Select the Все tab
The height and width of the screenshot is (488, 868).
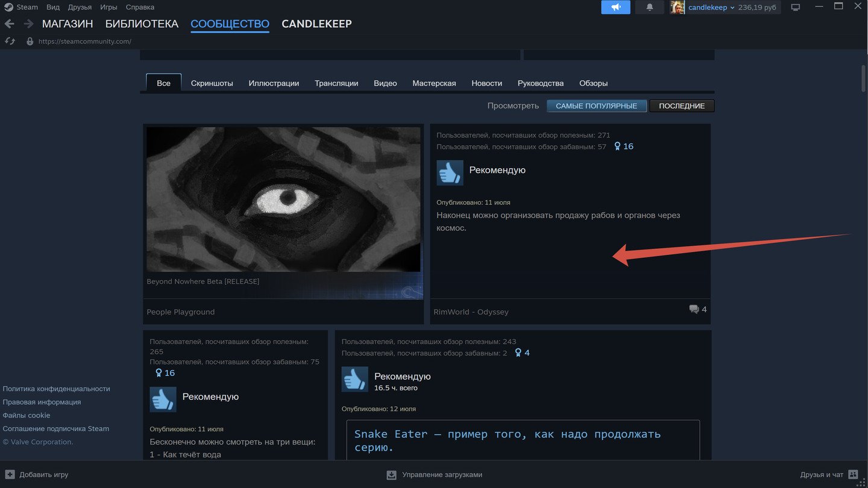(x=163, y=83)
